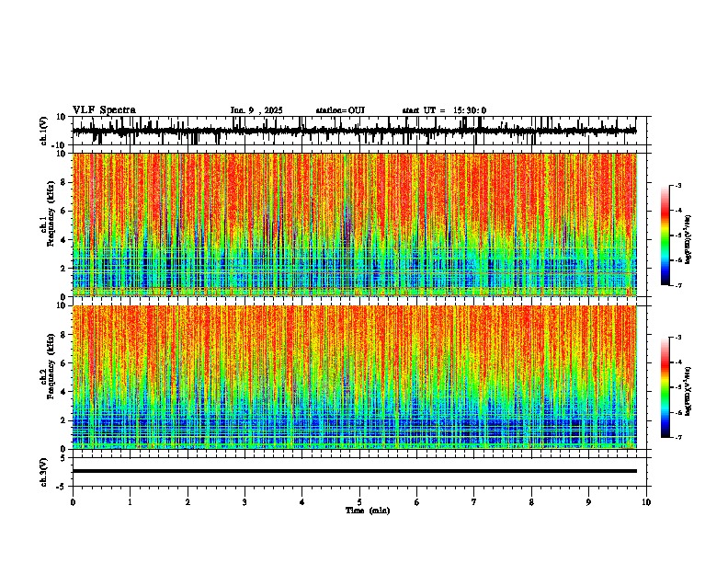Click the 6 kHz tick label on ch.1 spectrogram
This screenshot has height=563, width=728.
tap(63, 212)
